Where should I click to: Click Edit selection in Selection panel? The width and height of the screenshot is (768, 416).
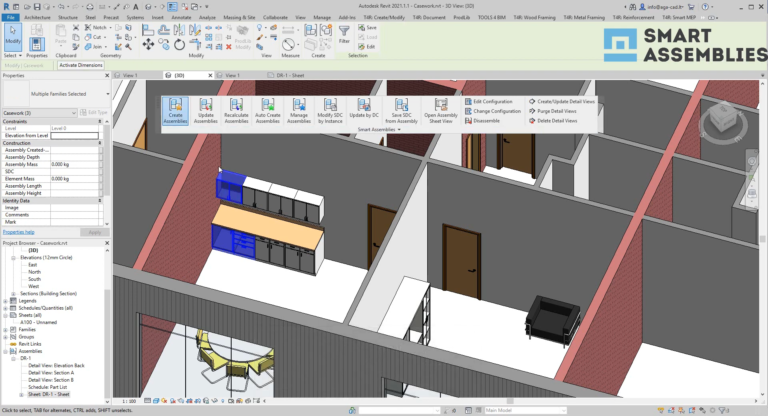pyautogui.click(x=367, y=47)
